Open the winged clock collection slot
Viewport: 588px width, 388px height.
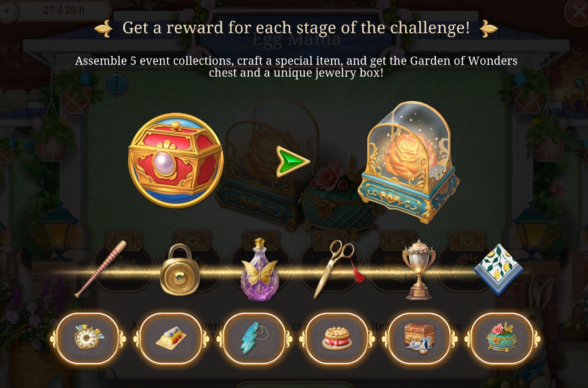coord(88,338)
